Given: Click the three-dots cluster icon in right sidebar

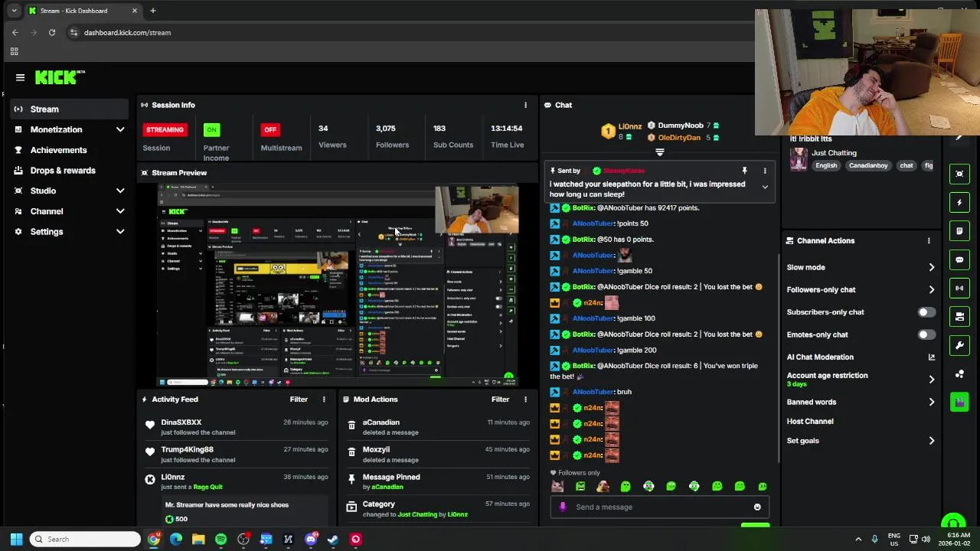Looking at the screenshot, I should point(959,373).
